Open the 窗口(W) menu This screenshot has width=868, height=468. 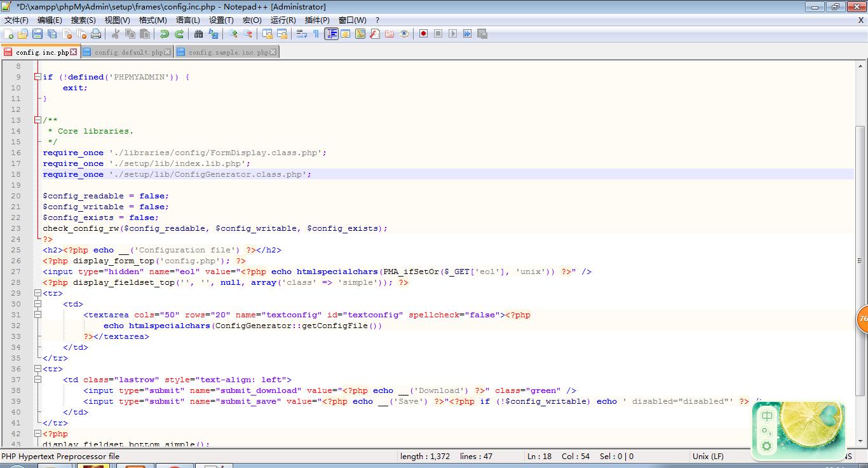(353, 20)
